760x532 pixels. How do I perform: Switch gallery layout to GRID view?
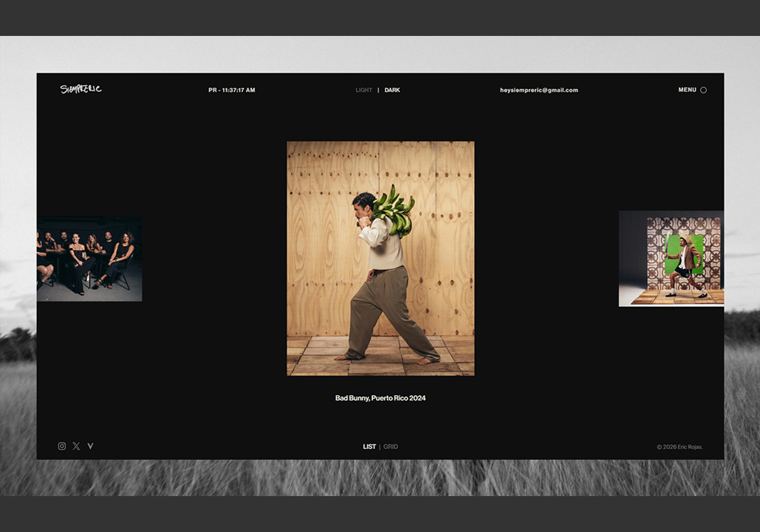click(x=390, y=446)
